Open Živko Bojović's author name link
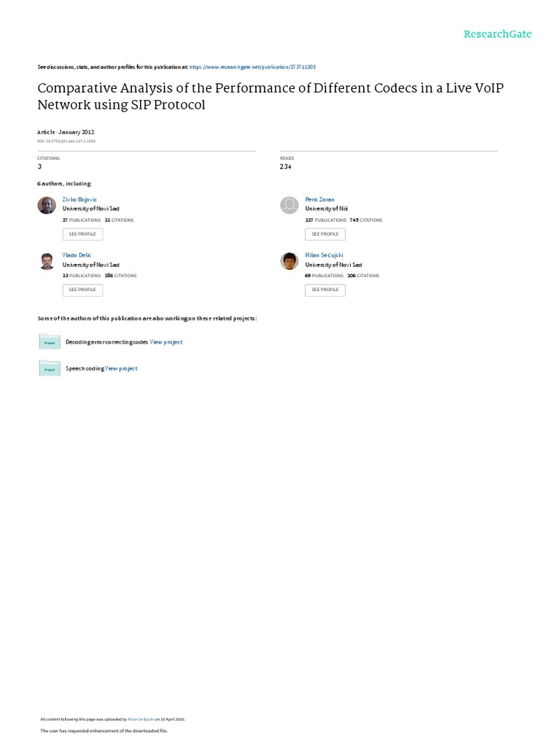Viewport: 560px width, 747px height. point(79,199)
